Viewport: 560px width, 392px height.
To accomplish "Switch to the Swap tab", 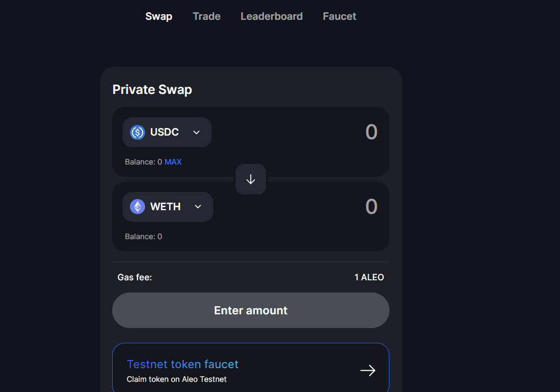I will pyautogui.click(x=159, y=16).
